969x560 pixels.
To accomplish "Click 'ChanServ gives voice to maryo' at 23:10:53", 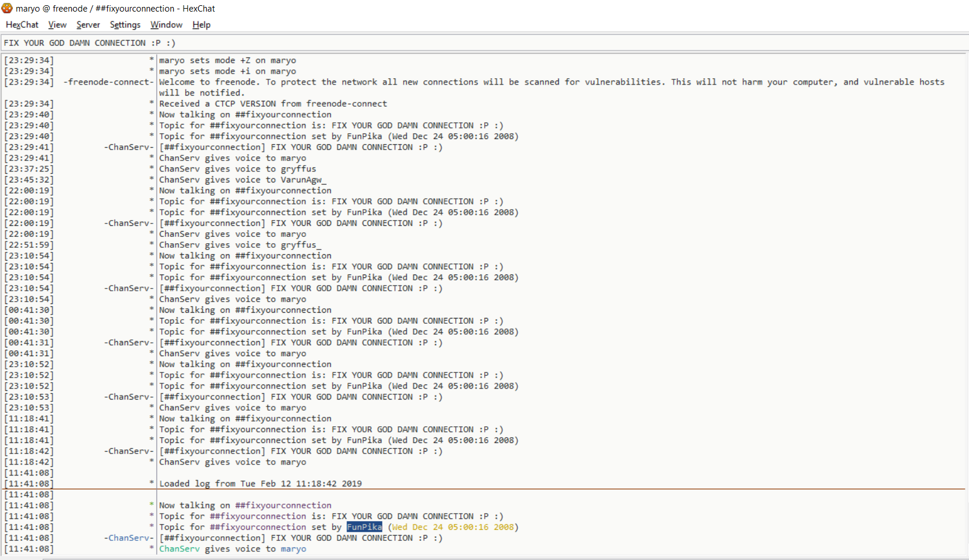I will tap(233, 408).
